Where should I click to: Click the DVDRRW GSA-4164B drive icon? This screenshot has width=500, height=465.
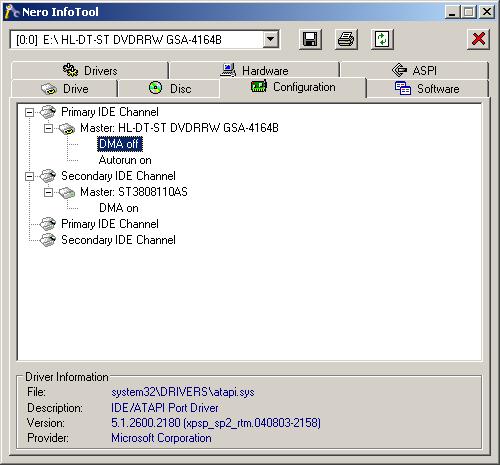(x=67, y=128)
